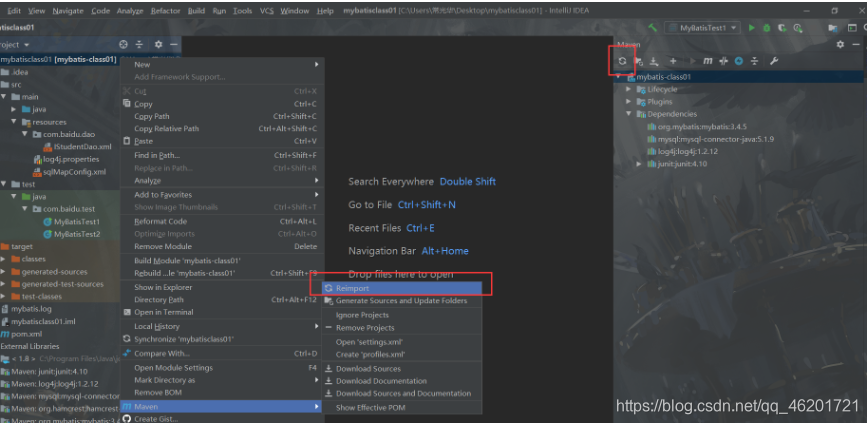This screenshot has width=868, height=425.
Task: Click Create Gist GitHub icon entry
Action: point(223,419)
